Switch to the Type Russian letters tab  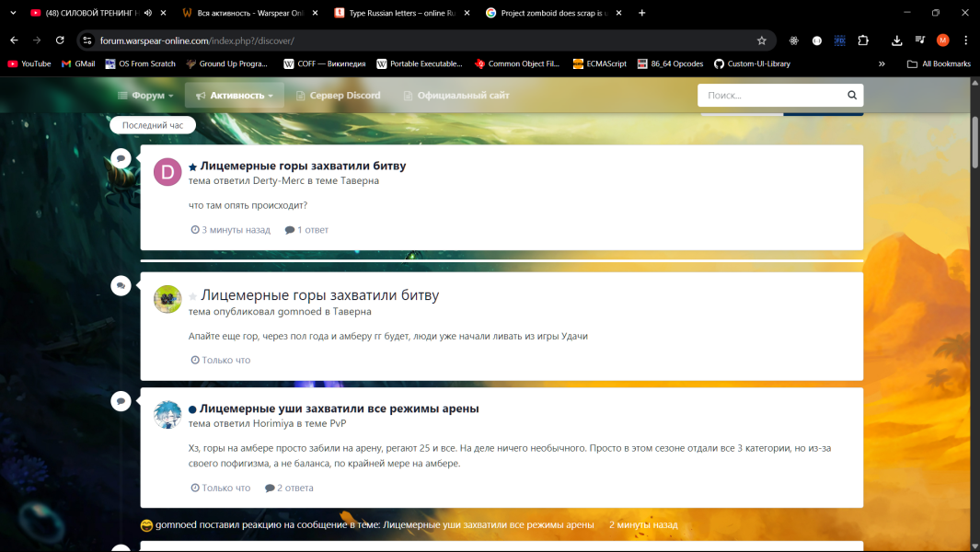click(x=402, y=13)
